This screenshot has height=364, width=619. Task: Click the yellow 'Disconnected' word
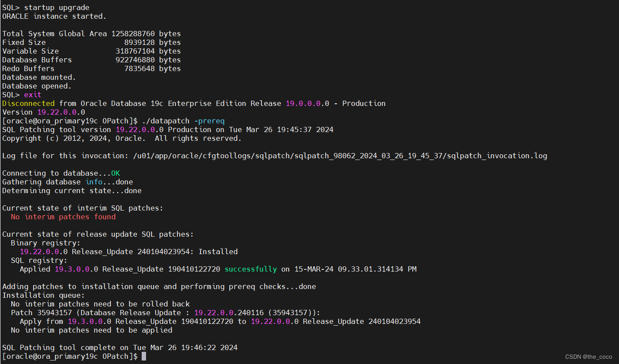point(28,103)
